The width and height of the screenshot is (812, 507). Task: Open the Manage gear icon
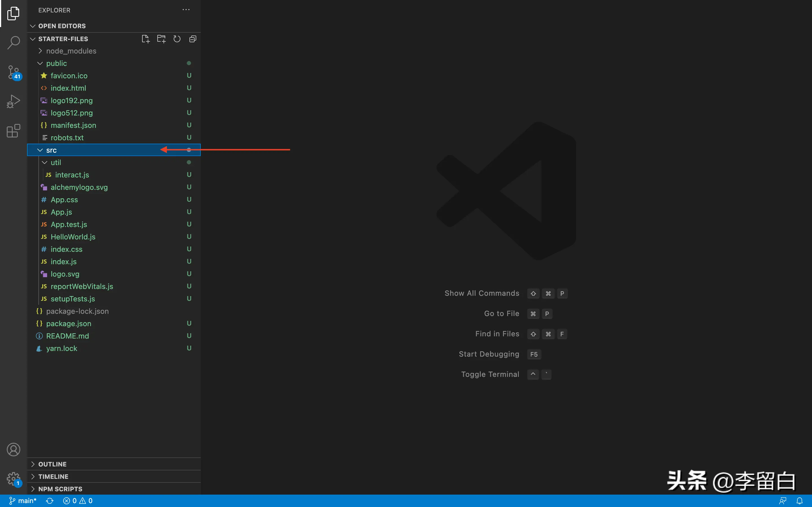coord(14,479)
